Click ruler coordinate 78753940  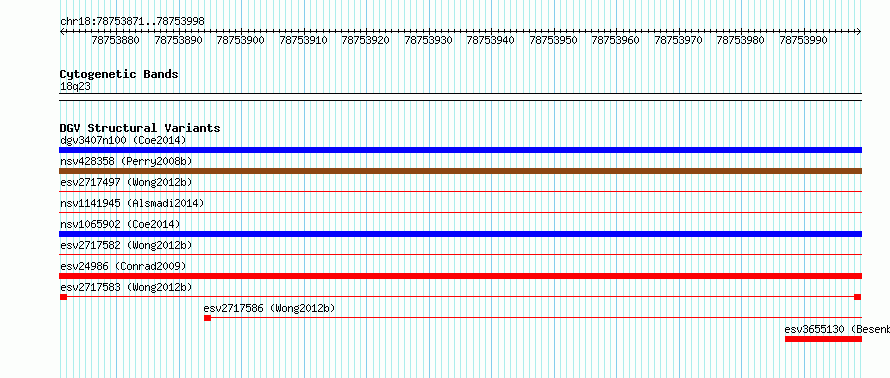(490, 40)
